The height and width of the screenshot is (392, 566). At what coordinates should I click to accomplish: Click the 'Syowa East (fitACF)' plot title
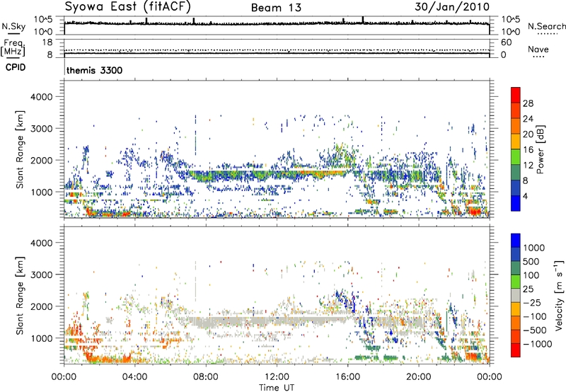(128, 7)
